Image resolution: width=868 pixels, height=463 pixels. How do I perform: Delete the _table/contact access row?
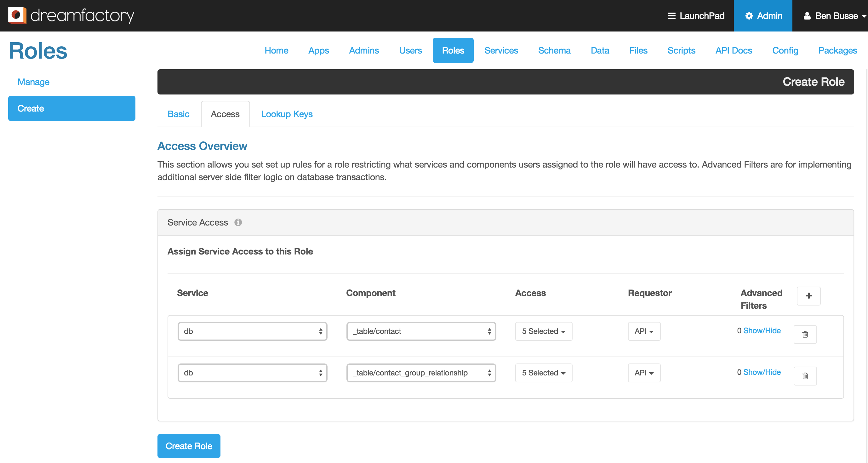805,334
